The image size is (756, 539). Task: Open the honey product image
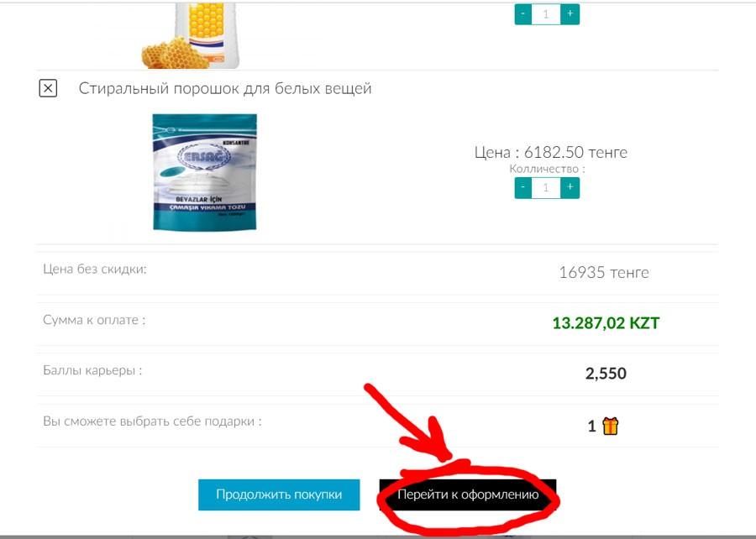(191, 34)
